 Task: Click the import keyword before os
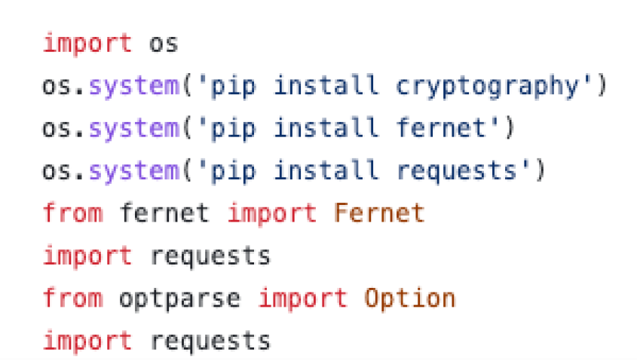(x=88, y=43)
